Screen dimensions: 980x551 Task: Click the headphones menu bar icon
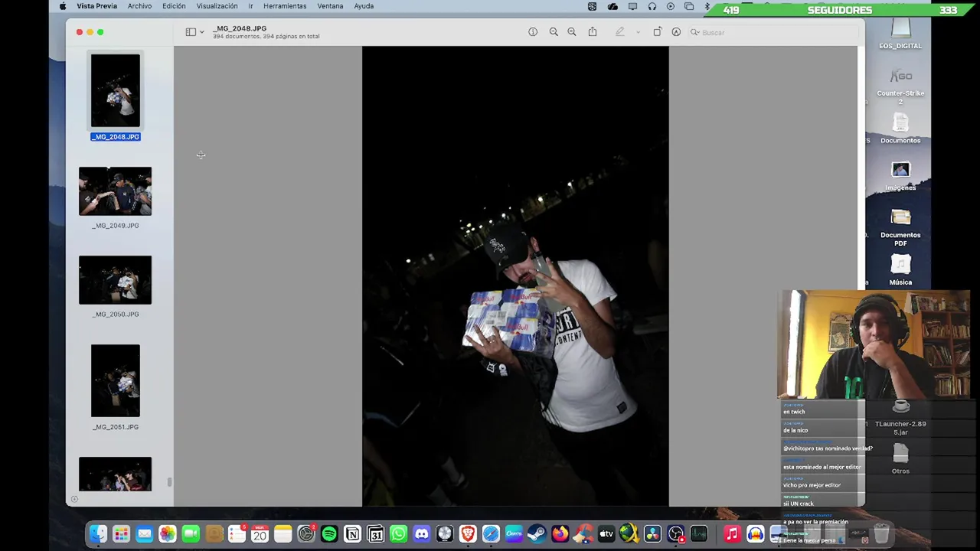click(x=652, y=6)
